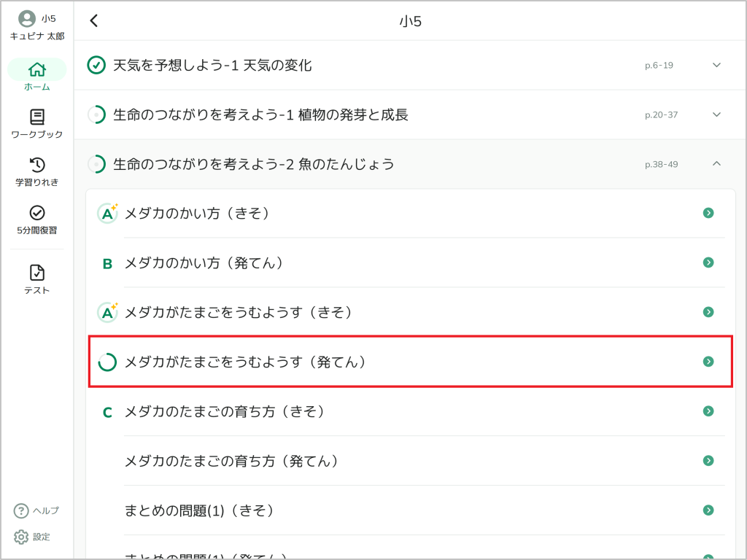
Task: Click the B rank badge on メダカのかい方（発てん）
Action: click(107, 262)
